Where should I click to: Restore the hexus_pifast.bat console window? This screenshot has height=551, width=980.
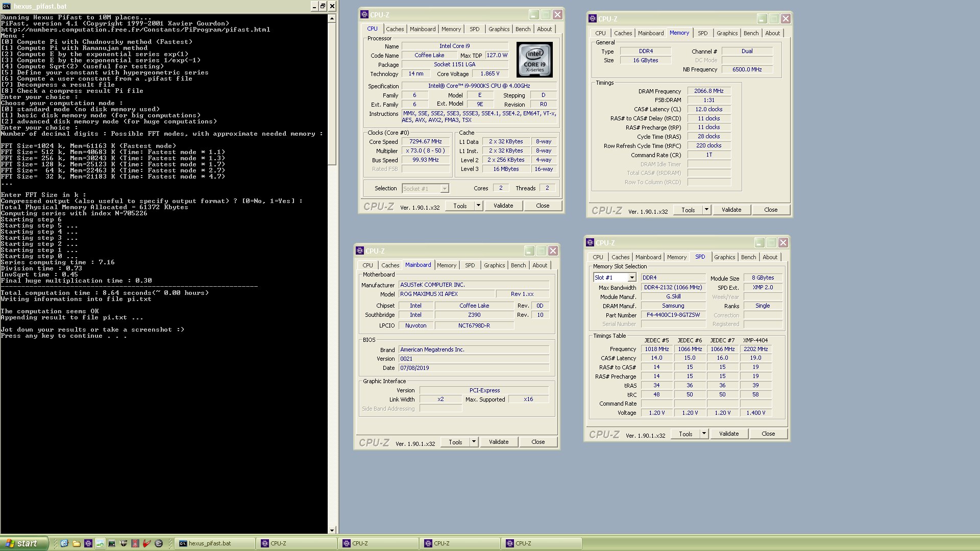tap(323, 6)
